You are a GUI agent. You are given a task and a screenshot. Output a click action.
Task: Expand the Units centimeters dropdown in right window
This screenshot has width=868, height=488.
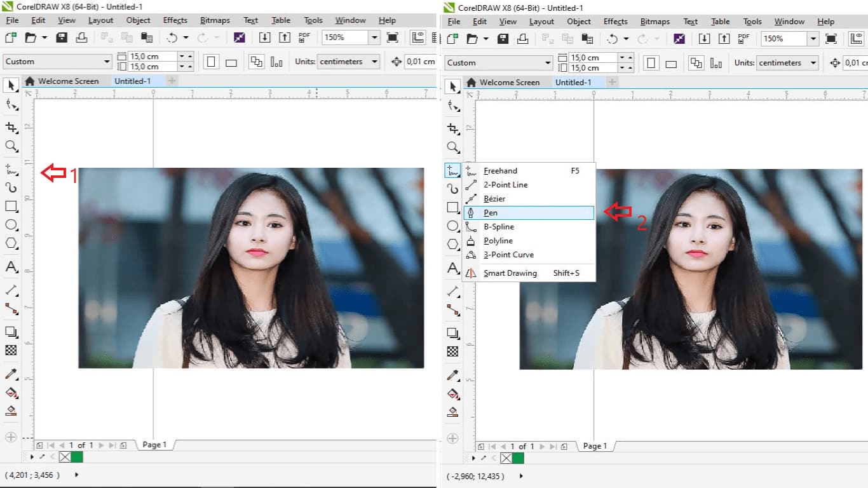[x=813, y=63]
